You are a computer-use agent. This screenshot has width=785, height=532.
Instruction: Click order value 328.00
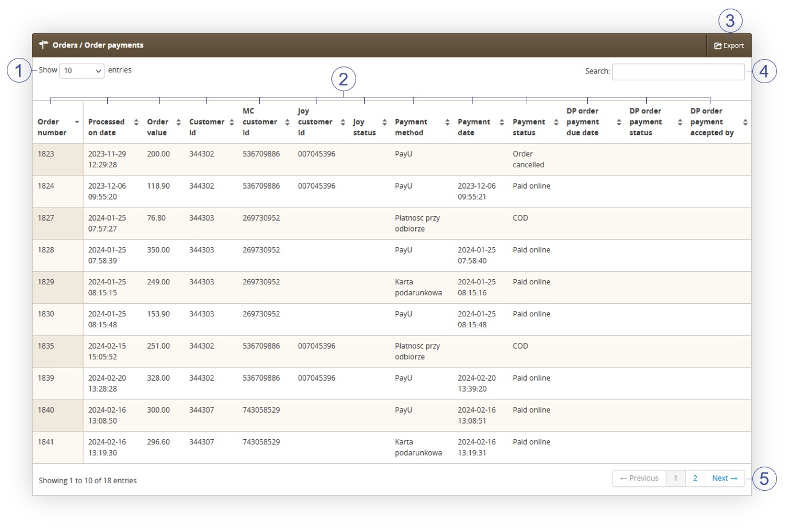tap(158, 378)
